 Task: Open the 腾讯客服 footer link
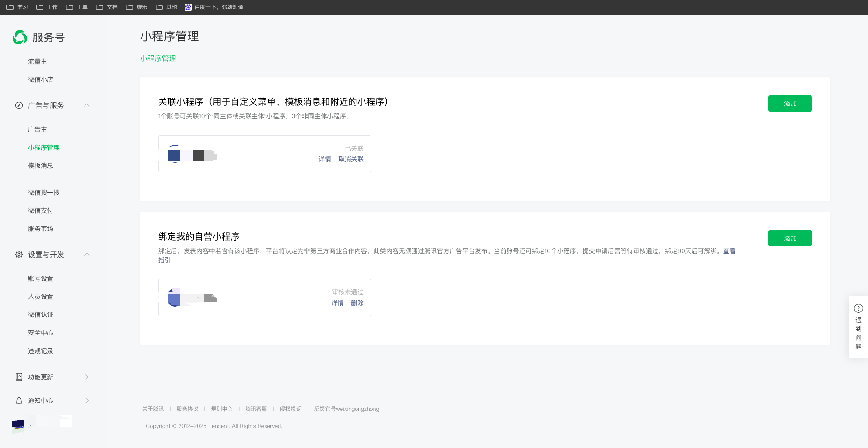click(x=256, y=409)
